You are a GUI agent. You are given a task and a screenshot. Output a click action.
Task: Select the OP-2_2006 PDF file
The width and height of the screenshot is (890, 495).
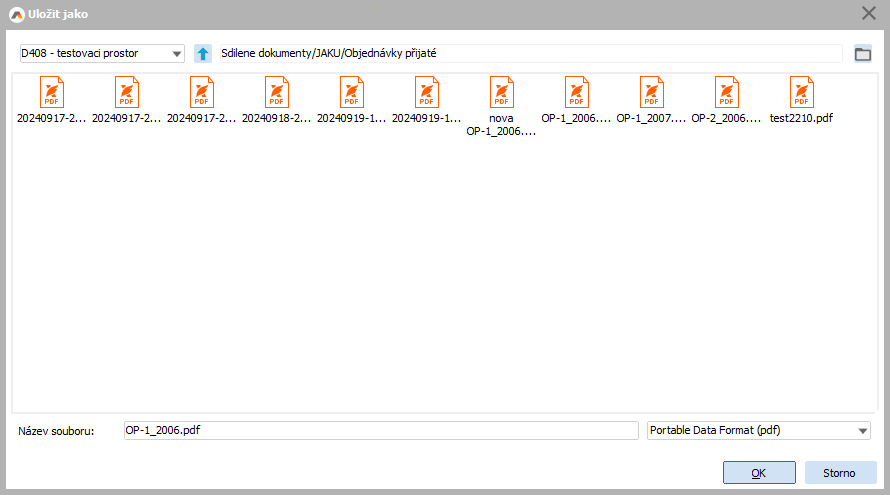pyautogui.click(x=726, y=93)
